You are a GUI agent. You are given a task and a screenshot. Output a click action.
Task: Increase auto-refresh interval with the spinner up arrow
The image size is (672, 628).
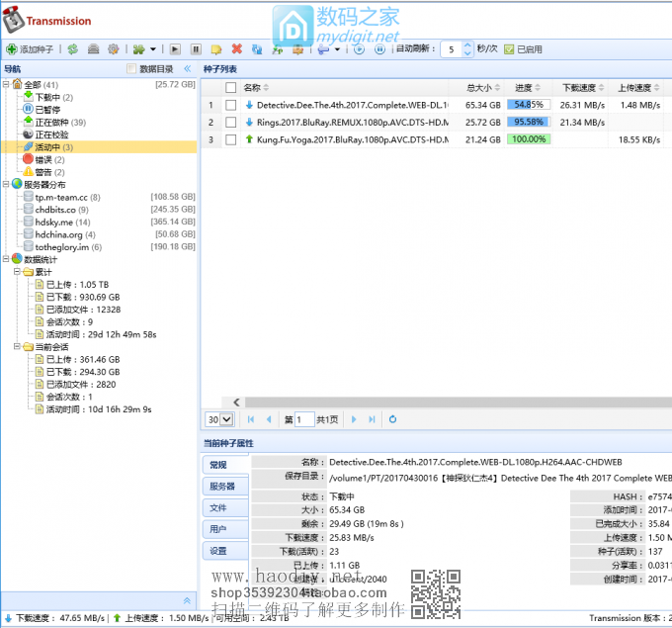point(467,45)
